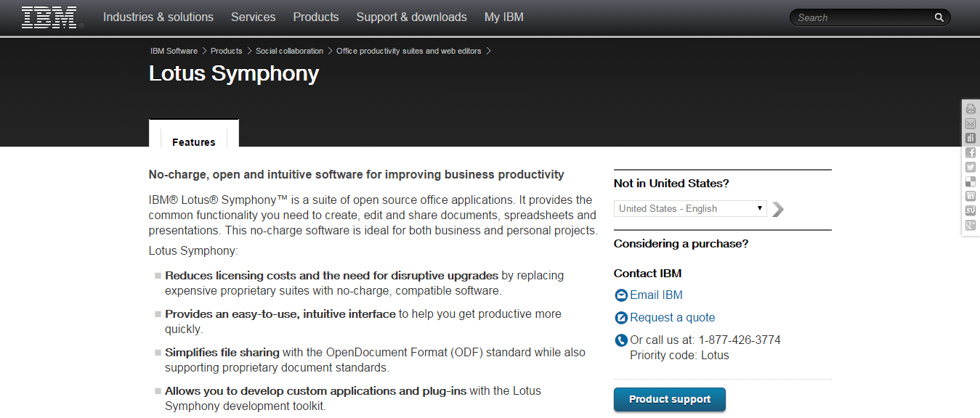Go to Social collaboration breadcrumb
980x418 pixels.
pos(289,51)
